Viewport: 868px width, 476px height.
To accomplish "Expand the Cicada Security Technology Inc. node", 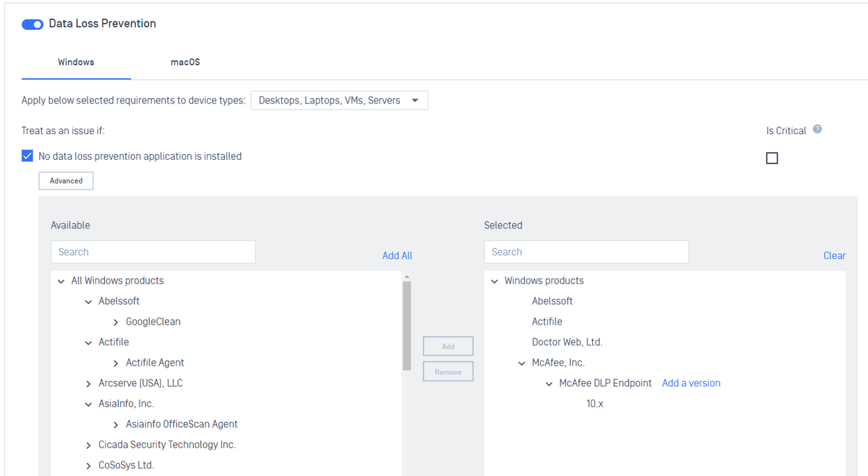I will click(x=88, y=445).
